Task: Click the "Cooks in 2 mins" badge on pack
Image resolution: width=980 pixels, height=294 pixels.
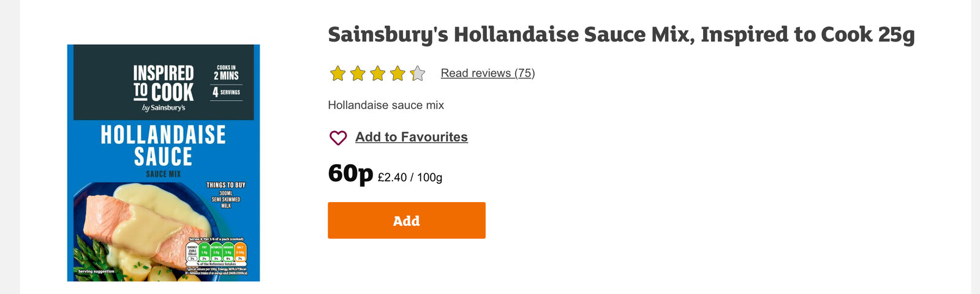Action: [x=226, y=73]
